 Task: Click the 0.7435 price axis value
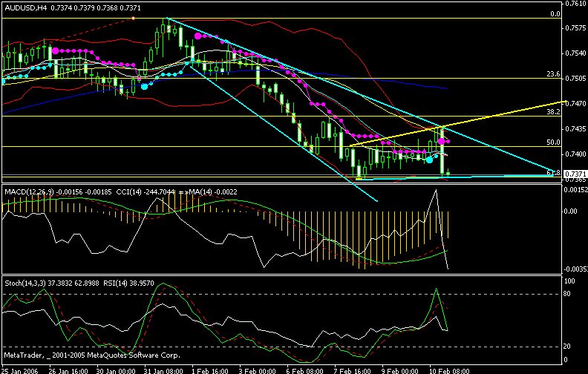coord(576,129)
